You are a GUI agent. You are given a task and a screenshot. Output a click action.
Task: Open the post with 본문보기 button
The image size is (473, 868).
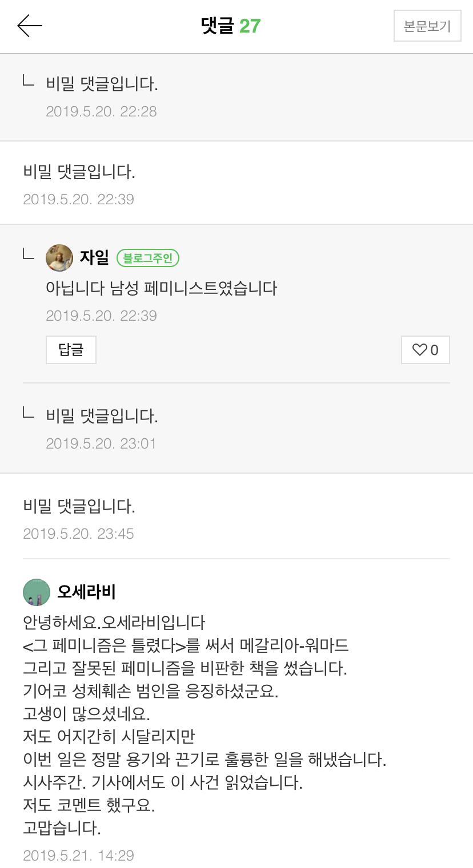coord(427,26)
